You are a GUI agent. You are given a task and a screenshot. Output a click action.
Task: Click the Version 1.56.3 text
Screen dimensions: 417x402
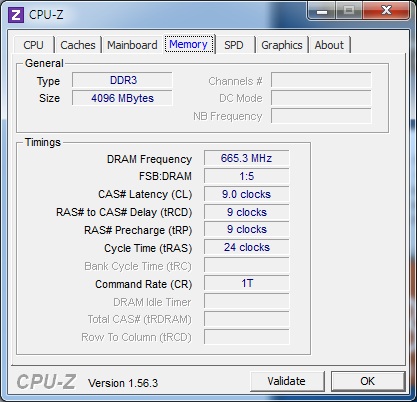(x=123, y=383)
